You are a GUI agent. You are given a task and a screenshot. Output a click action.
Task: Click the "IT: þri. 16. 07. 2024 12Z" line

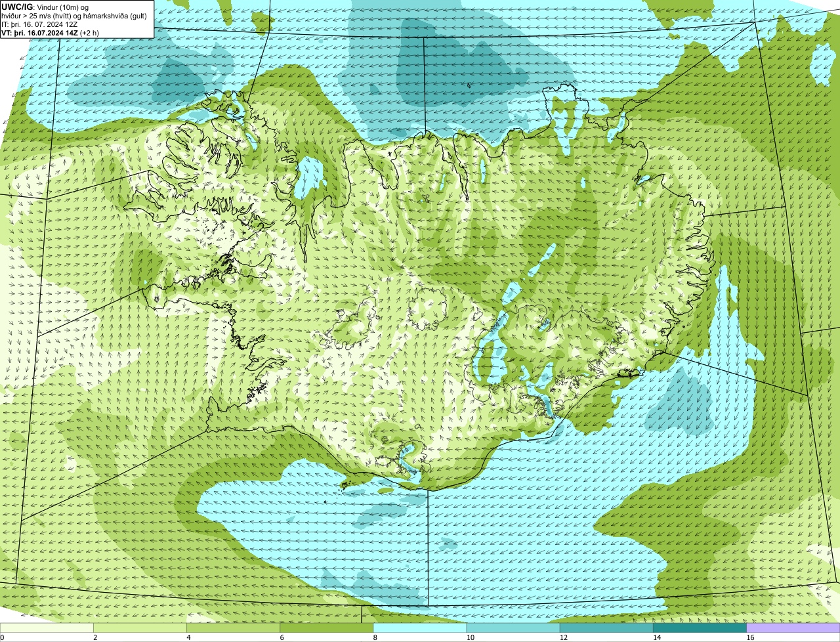[41, 24]
